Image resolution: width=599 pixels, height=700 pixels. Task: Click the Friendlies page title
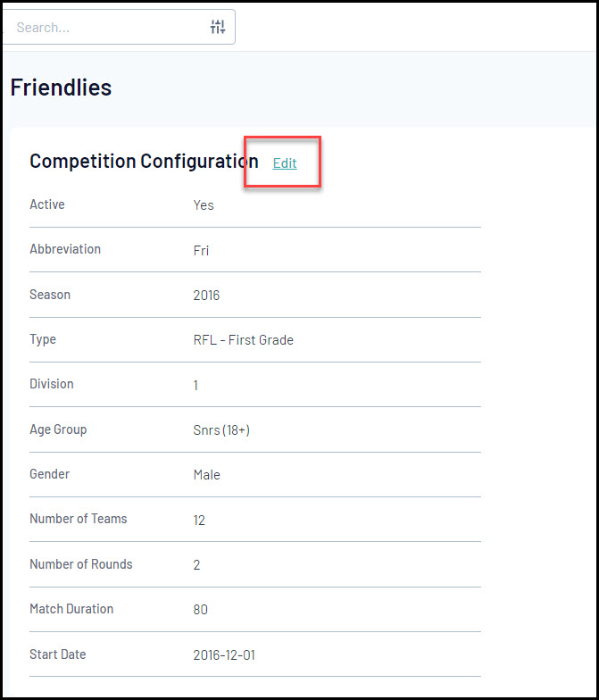[61, 87]
